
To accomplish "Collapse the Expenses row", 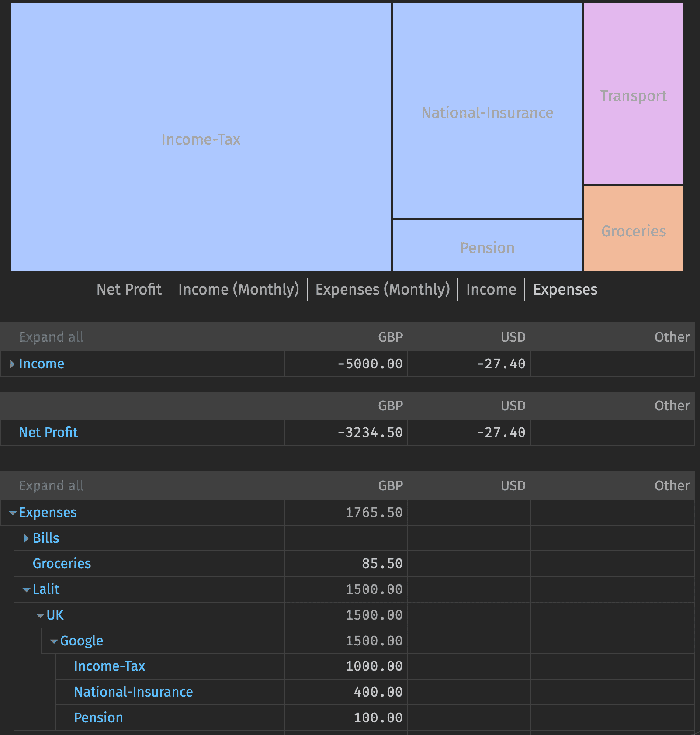I will 12,512.
